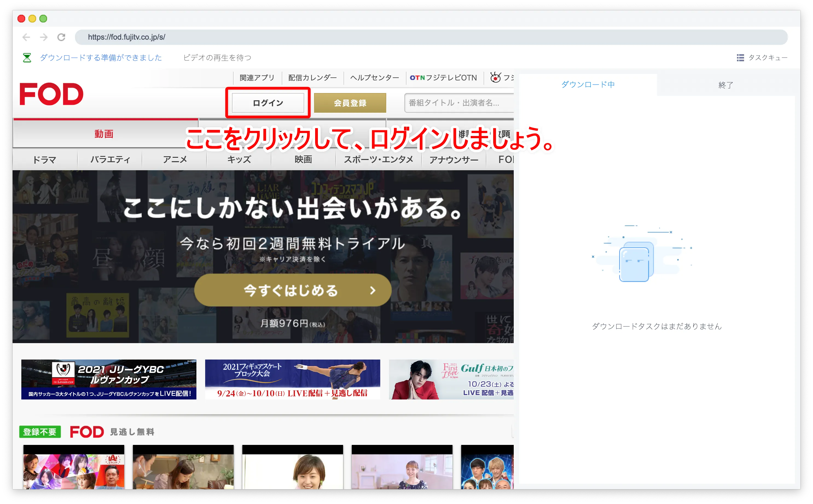Open the アナウンサー category
This screenshot has height=504, width=813.
point(454,160)
